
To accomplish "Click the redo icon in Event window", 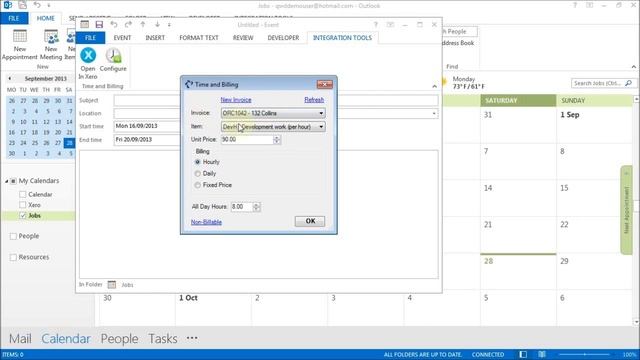I will (128, 24).
